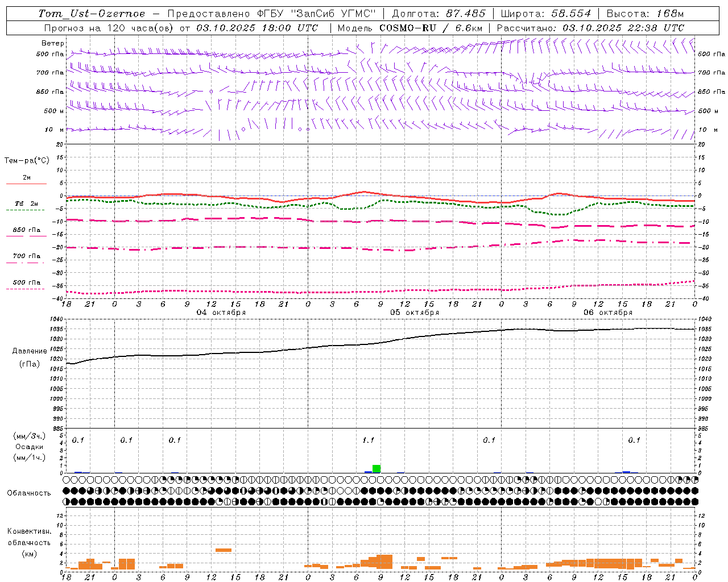
Task: Click the 'Осадки' precipitation label
Action: pyautogui.click(x=30, y=447)
